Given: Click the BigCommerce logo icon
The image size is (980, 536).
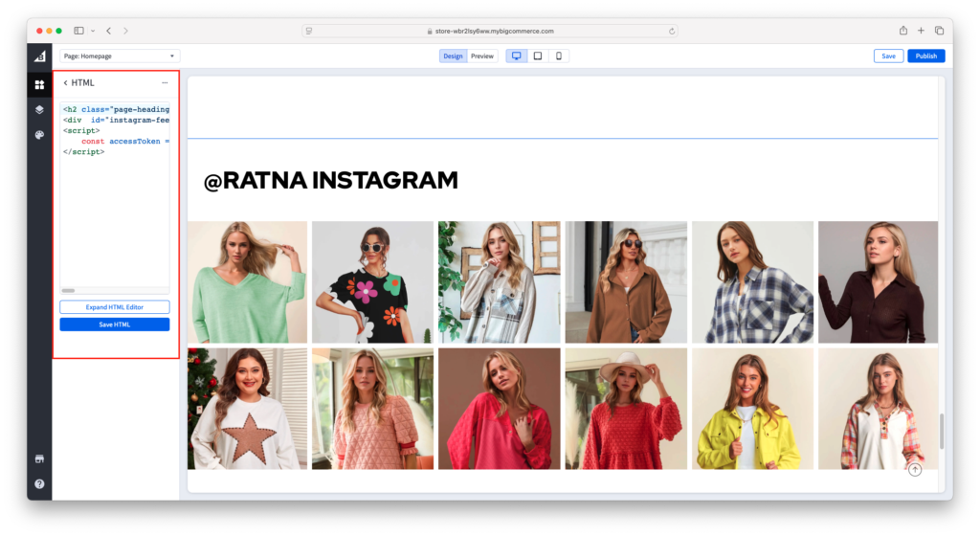Looking at the screenshot, I should point(39,56).
